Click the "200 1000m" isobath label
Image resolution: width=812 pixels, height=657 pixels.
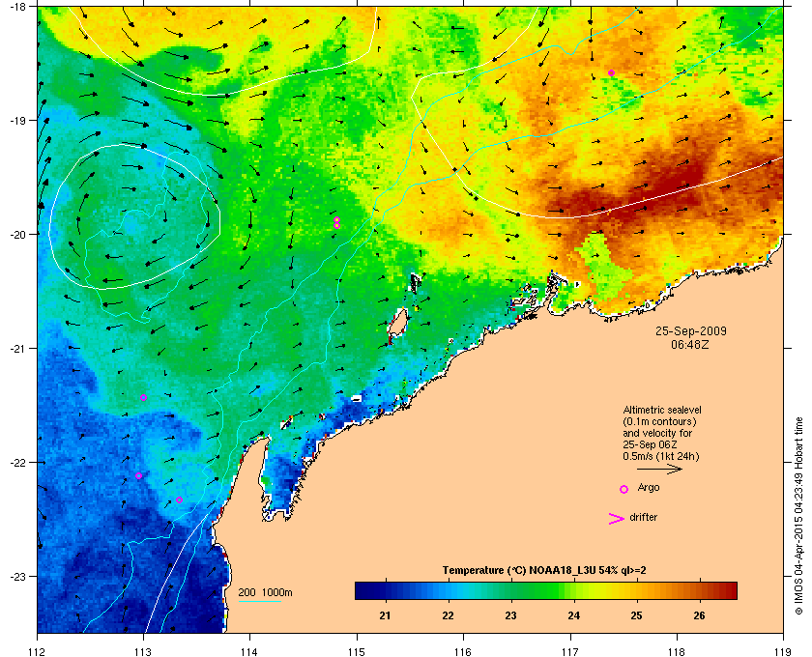point(265,593)
